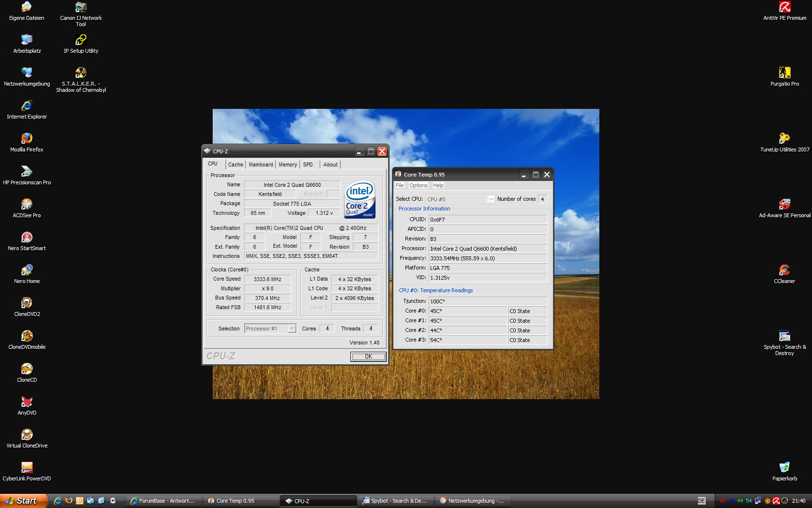The image size is (812, 508).
Task: Switch to the SPD tab in CPU-Z
Action: pos(308,164)
